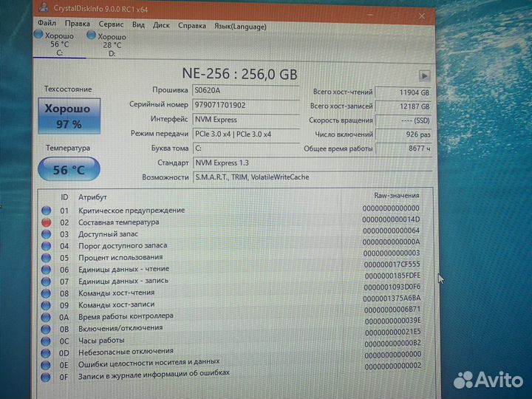Screen dimensions: 532x399
Task: Click the status icon of Процент использования row
Action: pos(46,258)
